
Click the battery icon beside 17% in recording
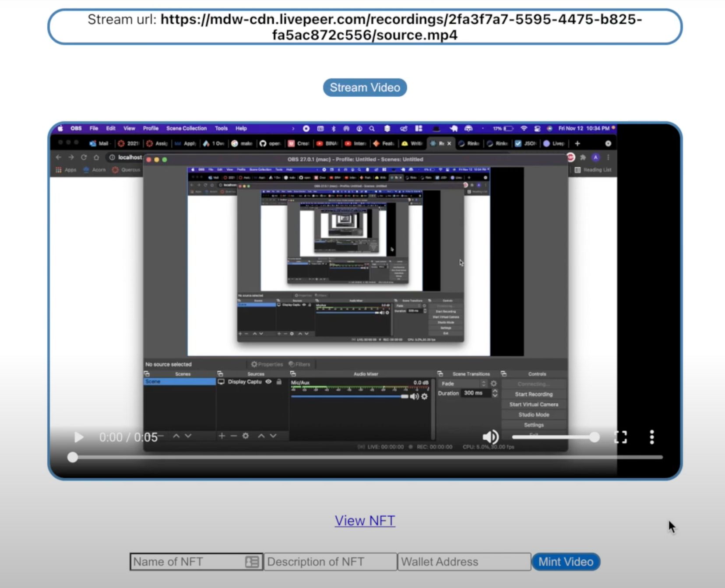coord(508,128)
